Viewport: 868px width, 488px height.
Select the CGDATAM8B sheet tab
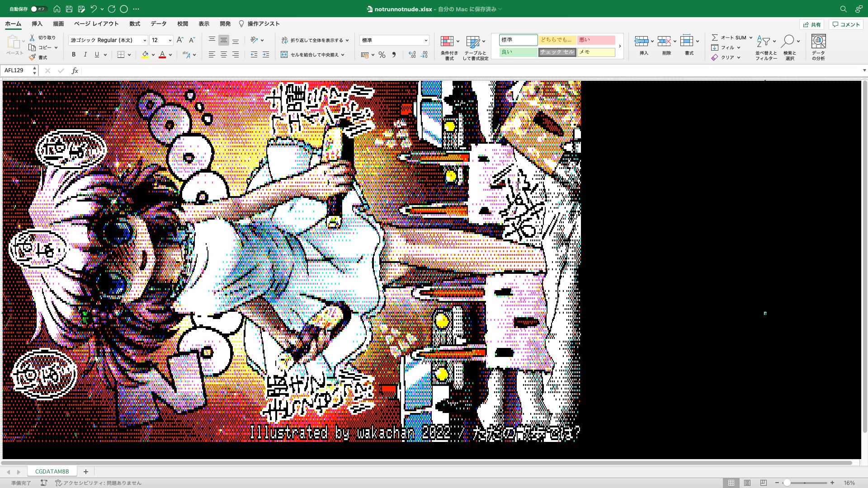[52, 471]
